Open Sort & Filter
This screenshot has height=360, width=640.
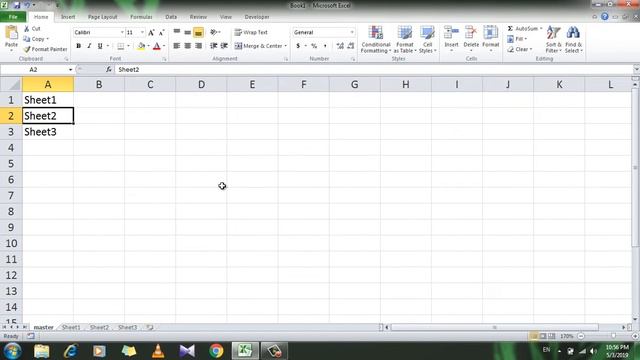coord(553,39)
